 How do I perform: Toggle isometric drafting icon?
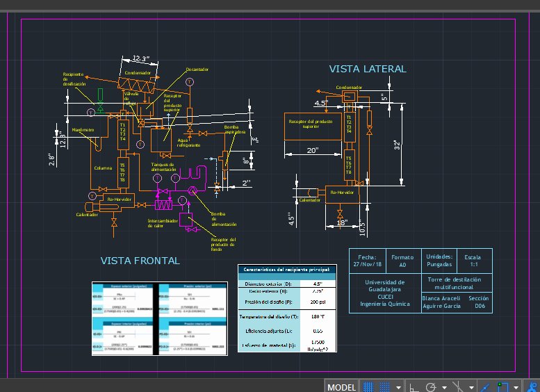(x=458, y=387)
